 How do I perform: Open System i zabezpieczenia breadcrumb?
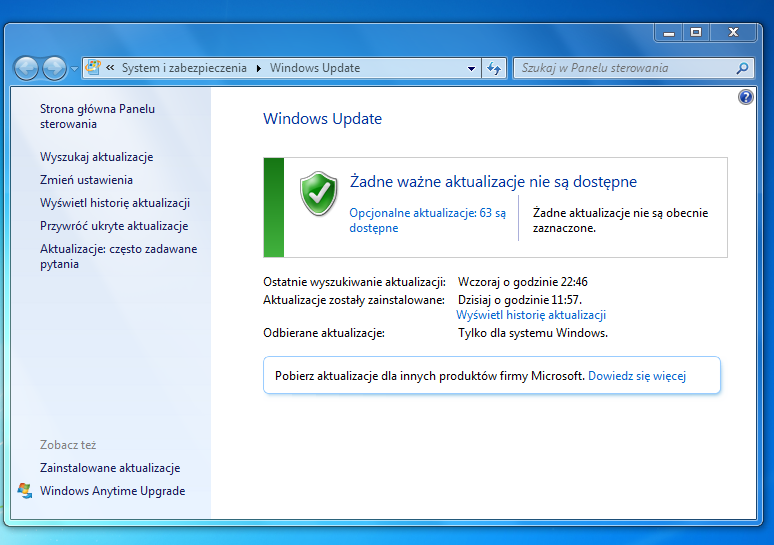(x=184, y=68)
